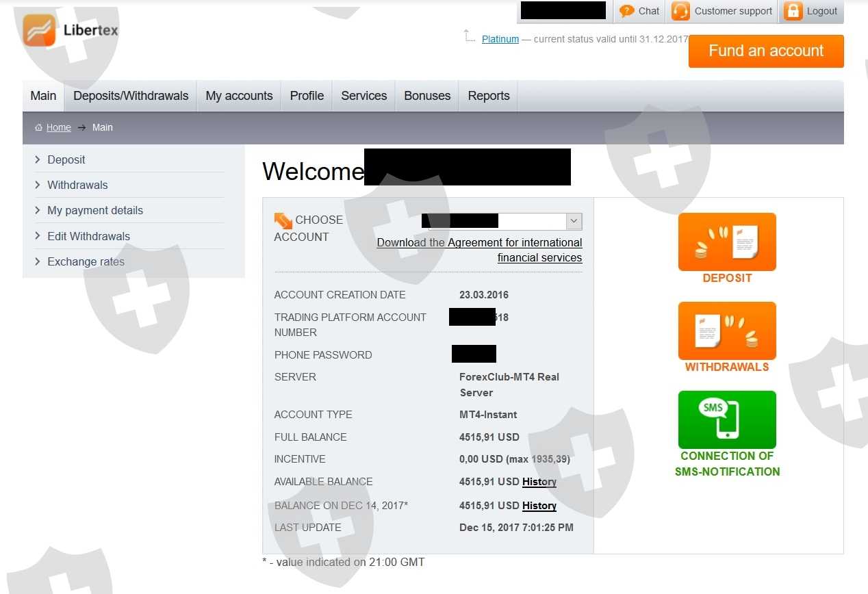Download the Agreement for international financial services
The image size is (868, 594).
tap(479, 250)
